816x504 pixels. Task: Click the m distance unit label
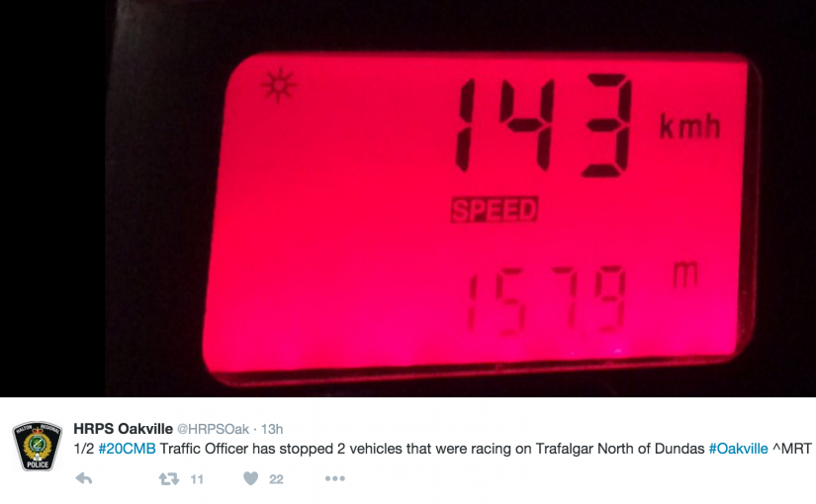point(685,275)
